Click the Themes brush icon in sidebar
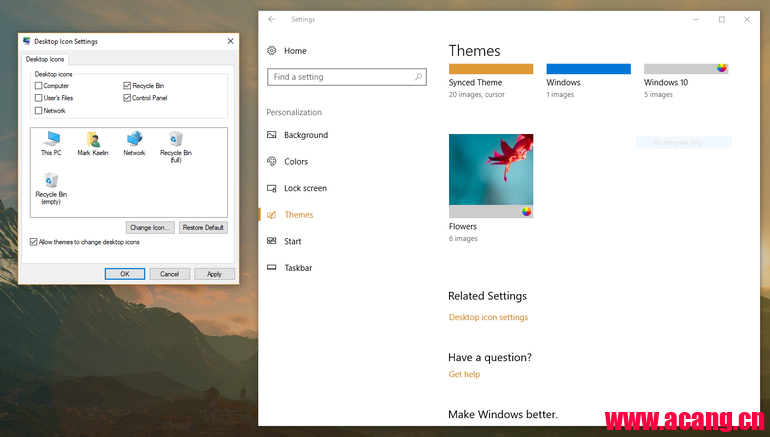 pyautogui.click(x=272, y=215)
